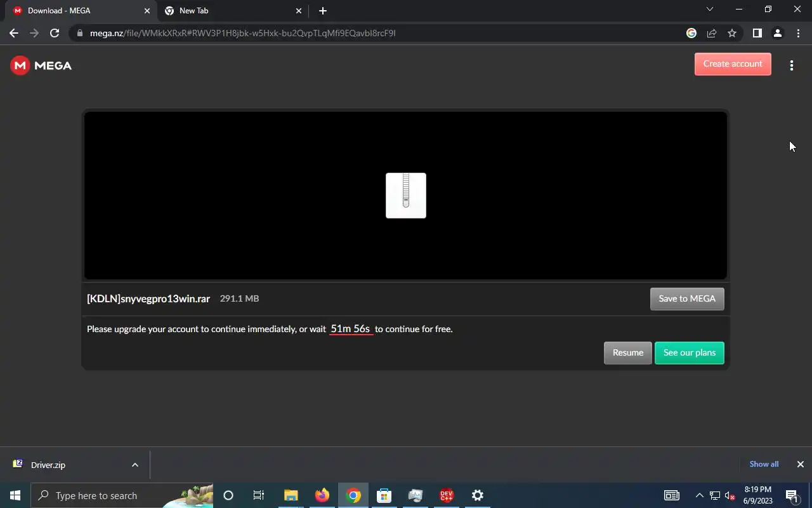The height and width of the screenshot is (508, 812).
Task: Click Chrome taskbar icon
Action: pyautogui.click(x=353, y=495)
